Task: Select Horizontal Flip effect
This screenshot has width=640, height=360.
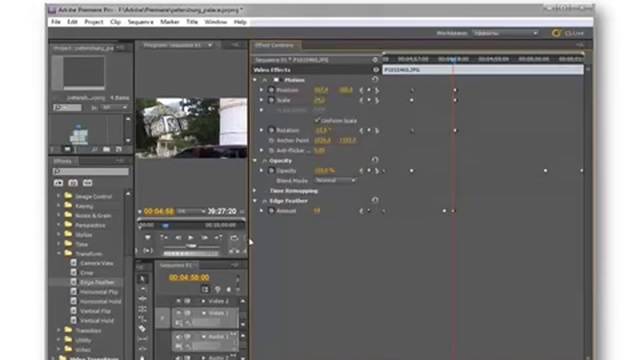Action: pyautogui.click(x=99, y=292)
